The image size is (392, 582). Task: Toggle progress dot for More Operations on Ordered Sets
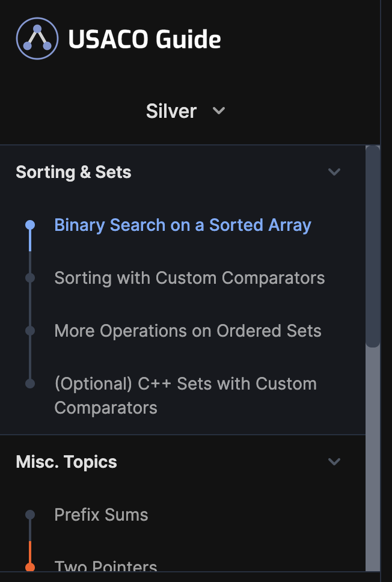pyautogui.click(x=30, y=331)
